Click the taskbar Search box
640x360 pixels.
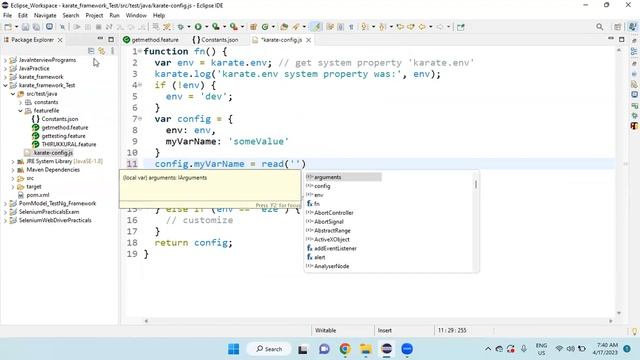[269, 349]
